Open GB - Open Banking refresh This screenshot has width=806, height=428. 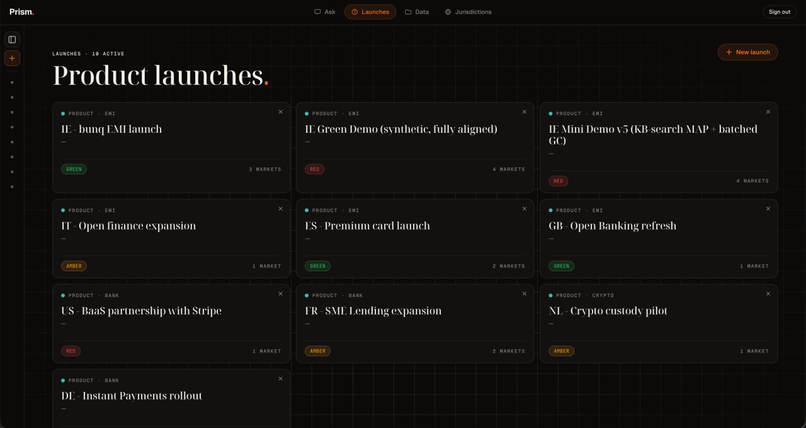[612, 226]
